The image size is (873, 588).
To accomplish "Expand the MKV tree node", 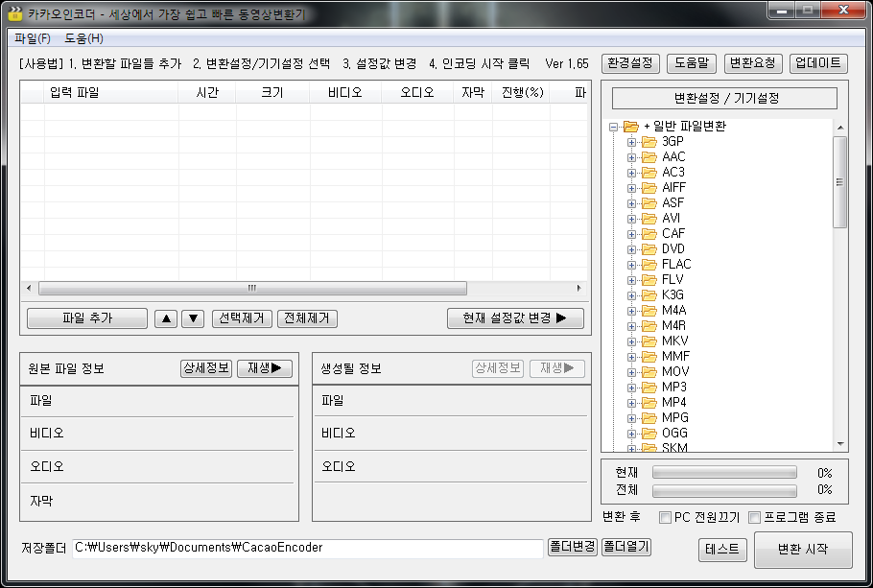I will [631, 341].
